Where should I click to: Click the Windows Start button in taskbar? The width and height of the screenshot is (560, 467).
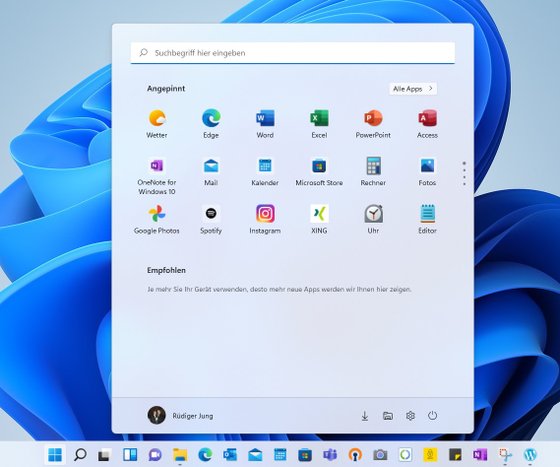[x=55, y=455]
